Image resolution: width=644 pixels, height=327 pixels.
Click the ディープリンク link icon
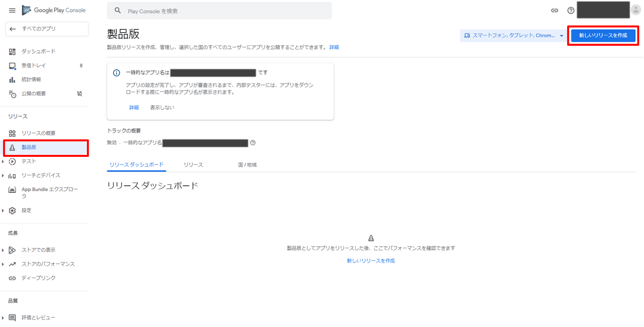[x=12, y=278]
